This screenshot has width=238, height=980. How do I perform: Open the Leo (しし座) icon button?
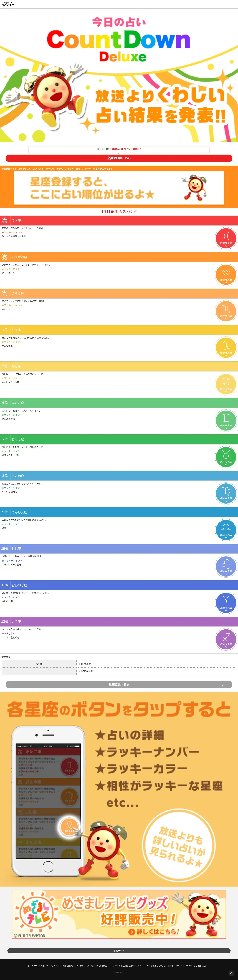click(x=226, y=567)
